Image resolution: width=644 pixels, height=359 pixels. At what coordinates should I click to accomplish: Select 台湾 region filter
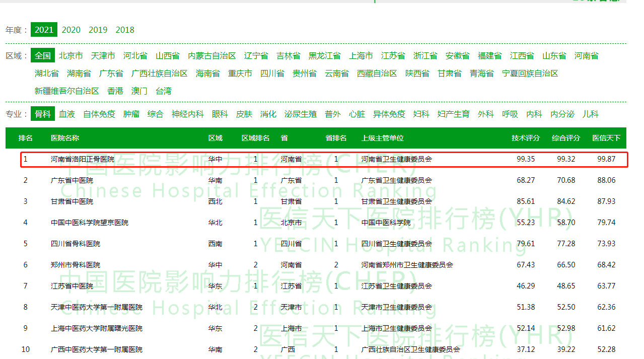tap(163, 91)
